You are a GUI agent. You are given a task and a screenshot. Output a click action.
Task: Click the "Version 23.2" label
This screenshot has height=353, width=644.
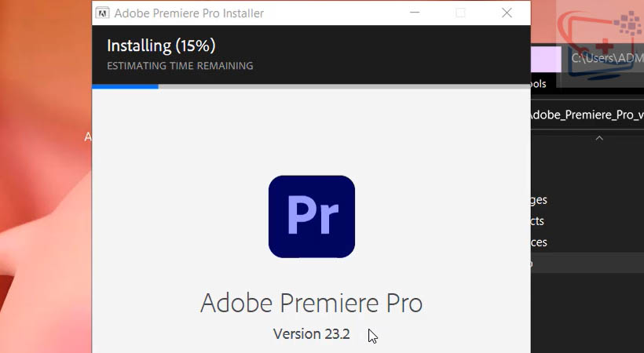(x=311, y=333)
